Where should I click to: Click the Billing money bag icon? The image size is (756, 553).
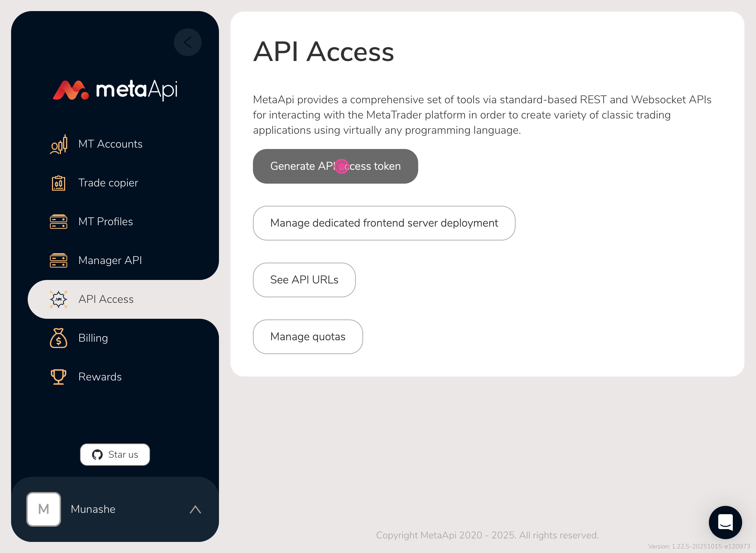pos(59,338)
